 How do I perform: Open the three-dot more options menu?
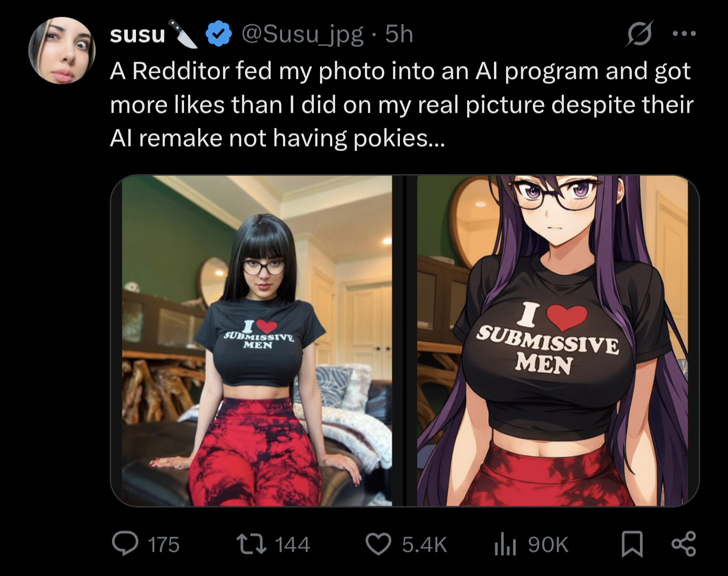point(685,34)
